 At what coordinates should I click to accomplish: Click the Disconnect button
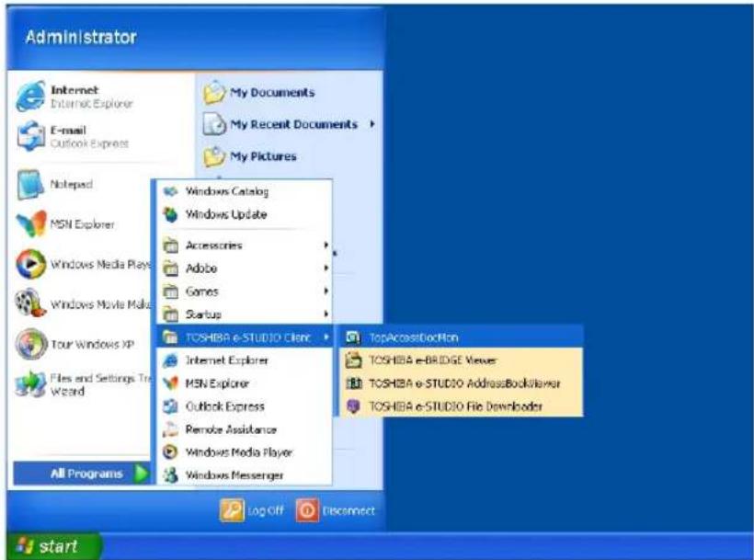tap(336, 510)
